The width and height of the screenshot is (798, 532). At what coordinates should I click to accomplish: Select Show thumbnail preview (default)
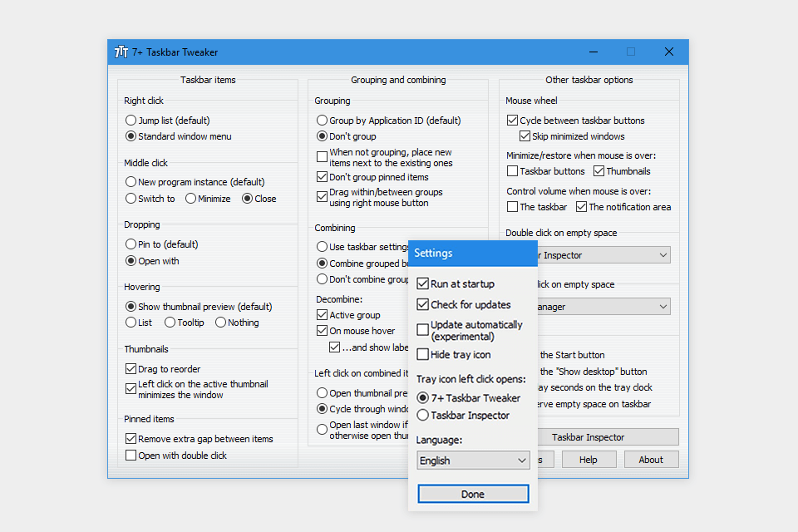(131, 307)
